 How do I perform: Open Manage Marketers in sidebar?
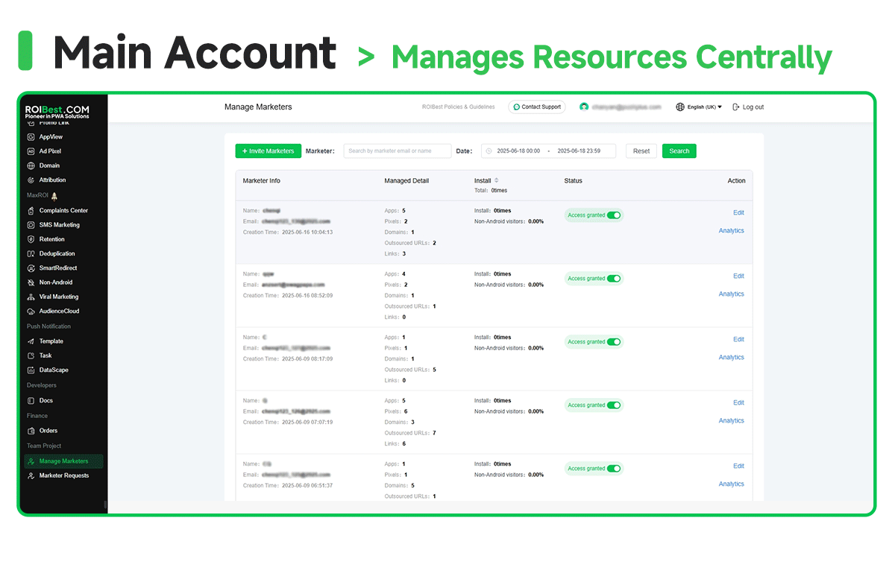click(63, 461)
